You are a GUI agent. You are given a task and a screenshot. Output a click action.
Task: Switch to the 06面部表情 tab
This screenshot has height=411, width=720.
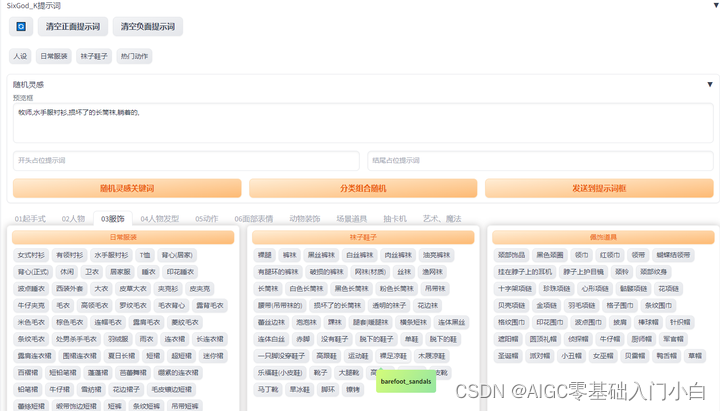point(253,219)
